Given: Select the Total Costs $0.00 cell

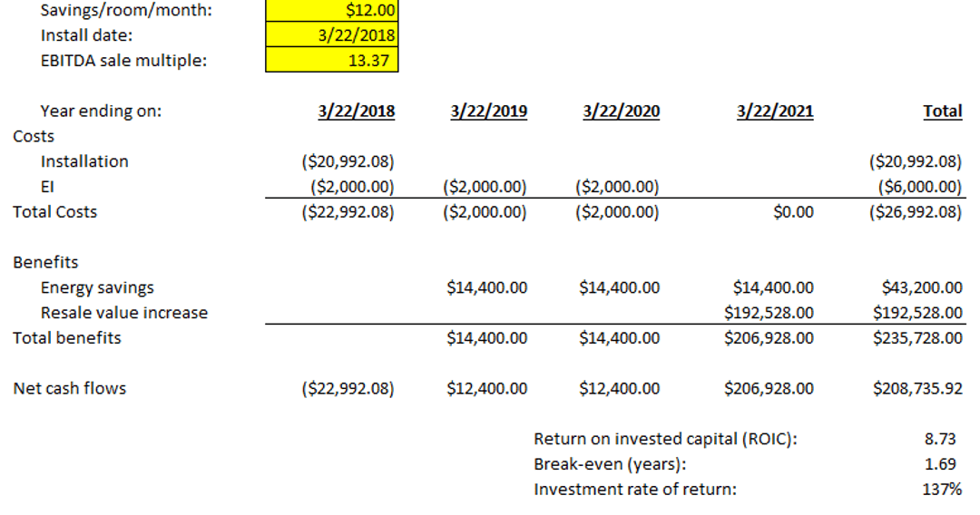Looking at the screenshot, I should tap(794, 212).
